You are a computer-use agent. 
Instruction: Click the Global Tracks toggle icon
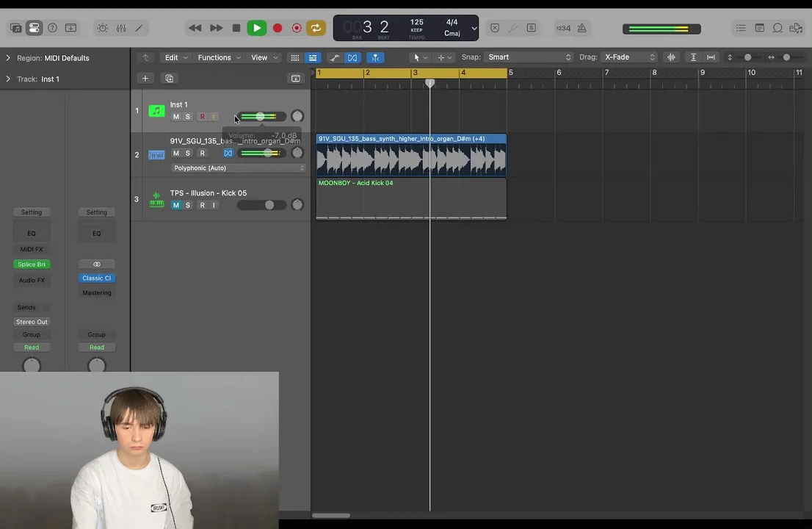[296, 78]
